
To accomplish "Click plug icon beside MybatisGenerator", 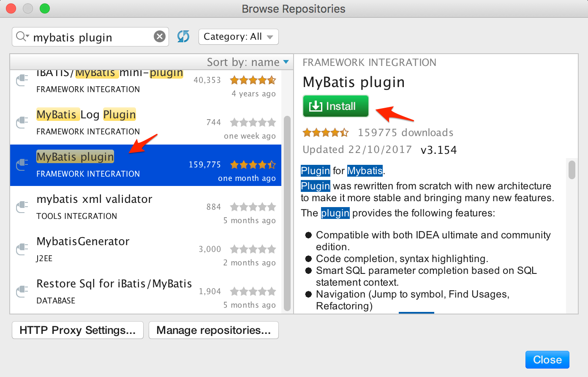I will coord(22,249).
